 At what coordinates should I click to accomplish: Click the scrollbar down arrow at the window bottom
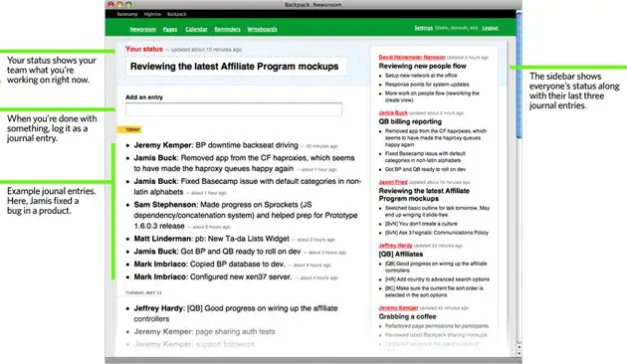point(520,353)
